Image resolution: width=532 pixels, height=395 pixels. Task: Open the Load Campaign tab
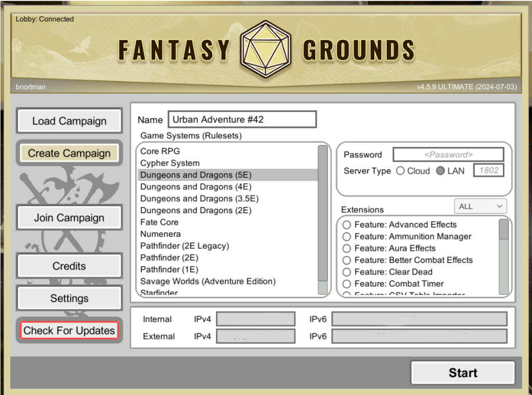click(x=69, y=121)
